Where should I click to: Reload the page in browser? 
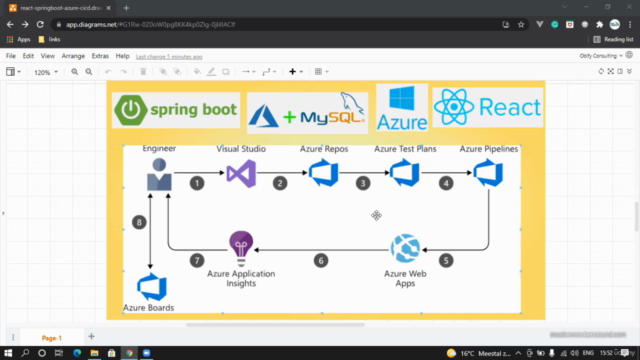pyautogui.click(x=40, y=24)
